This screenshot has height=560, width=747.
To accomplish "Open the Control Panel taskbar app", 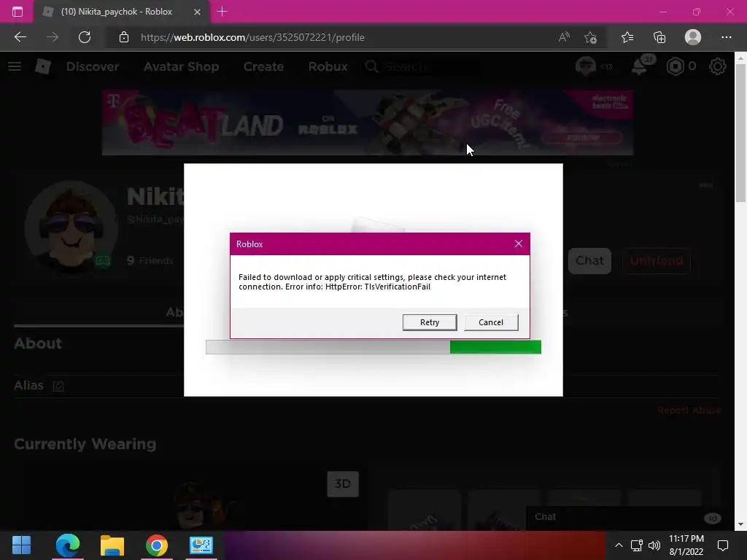I will click(201, 545).
